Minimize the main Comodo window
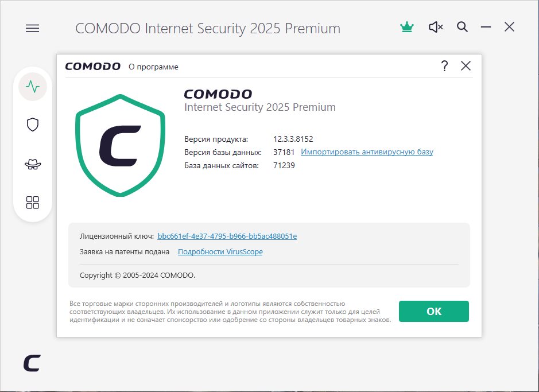539x392 pixels. coord(486,27)
